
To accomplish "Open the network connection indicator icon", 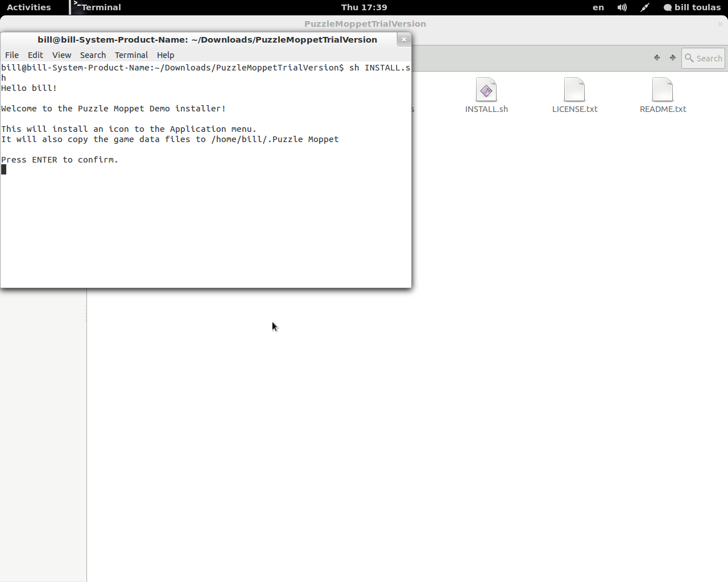I will click(x=645, y=7).
